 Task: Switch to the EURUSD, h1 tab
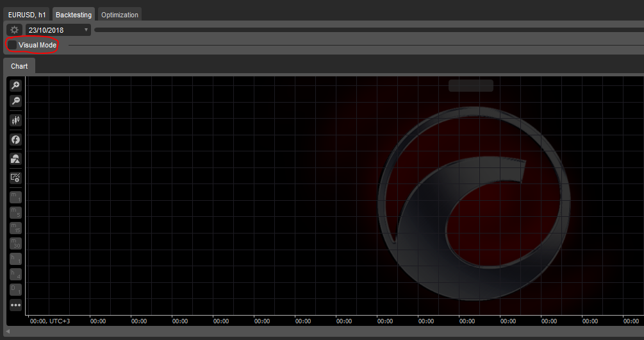[27, 15]
